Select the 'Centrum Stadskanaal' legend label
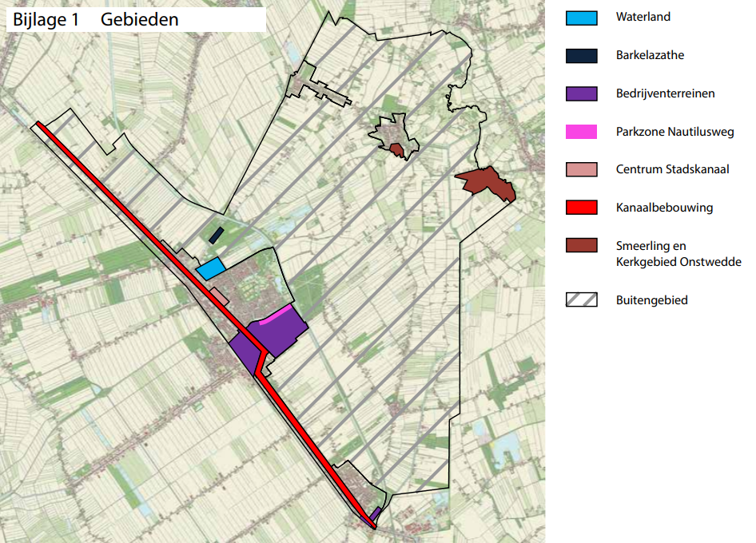756x543 pixels. coord(673,169)
